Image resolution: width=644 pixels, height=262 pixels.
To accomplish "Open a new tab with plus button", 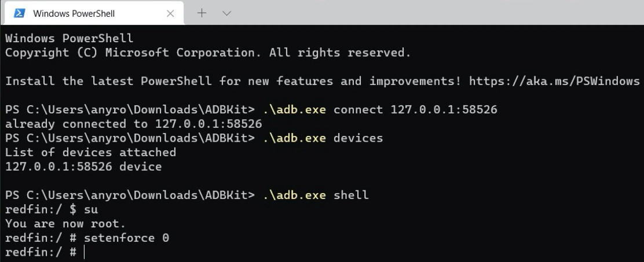I will [x=202, y=13].
